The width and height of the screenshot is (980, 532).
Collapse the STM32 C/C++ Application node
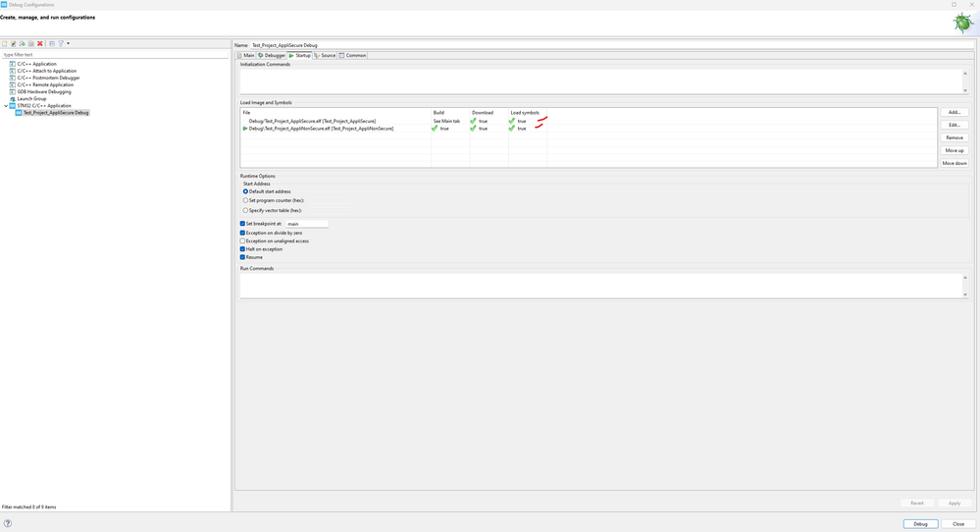6,106
